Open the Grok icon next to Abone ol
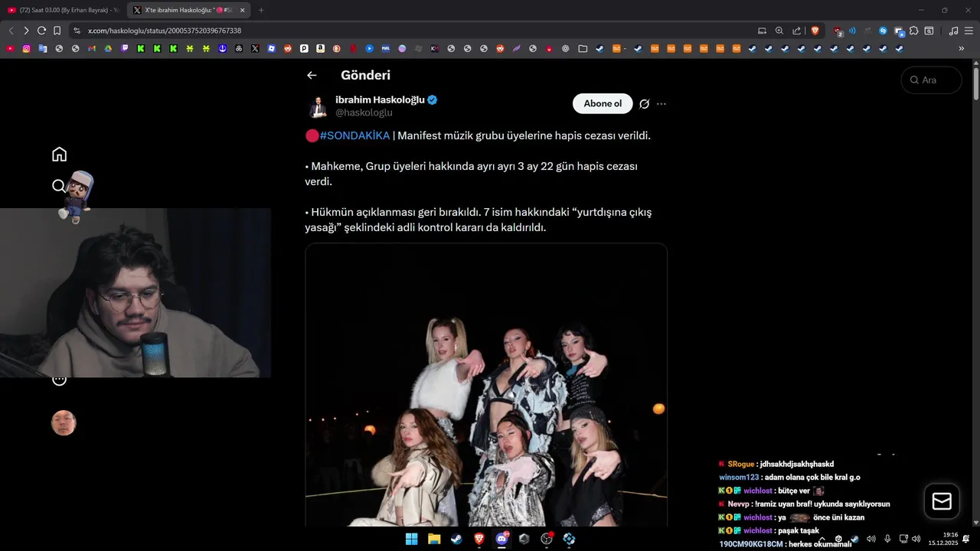Viewport: 980px width, 551px height. pyautogui.click(x=644, y=104)
